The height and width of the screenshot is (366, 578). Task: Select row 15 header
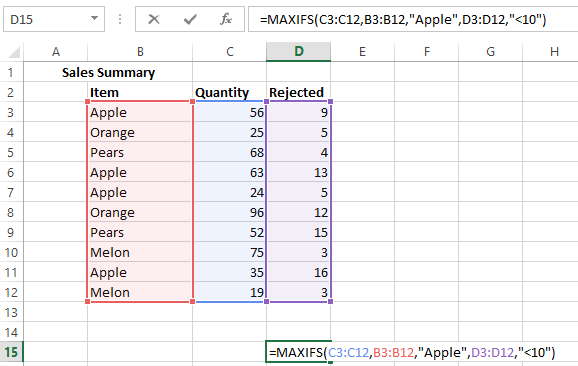[x=11, y=352]
